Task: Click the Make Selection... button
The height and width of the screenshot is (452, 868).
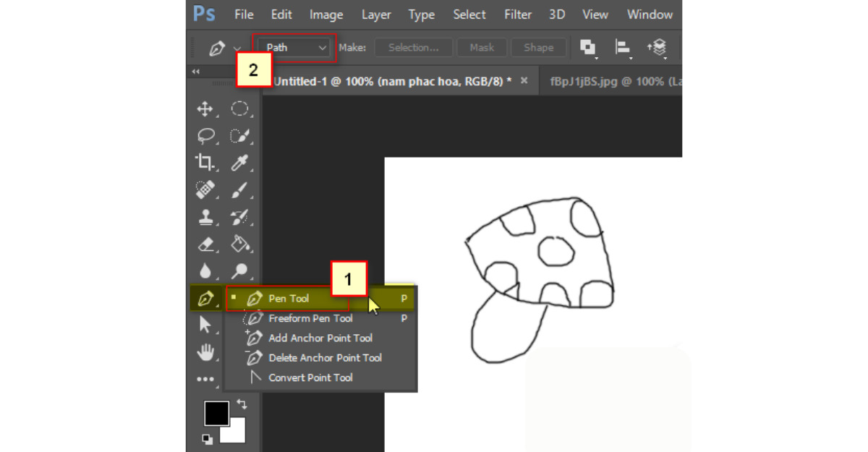Action: pyautogui.click(x=414, y=48)
